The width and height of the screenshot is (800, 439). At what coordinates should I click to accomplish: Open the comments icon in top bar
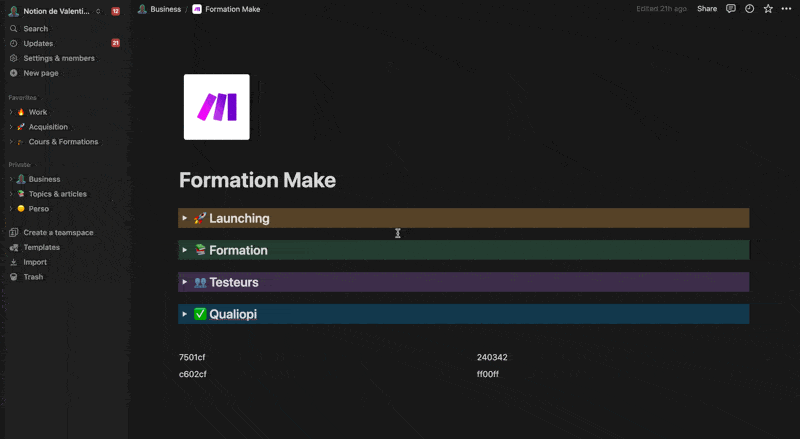coord(731,9)
